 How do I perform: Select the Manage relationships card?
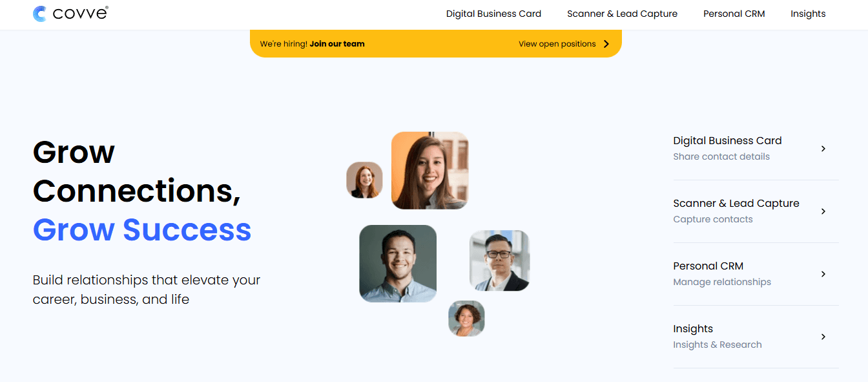pyautogui.click(x=756, y=274)
